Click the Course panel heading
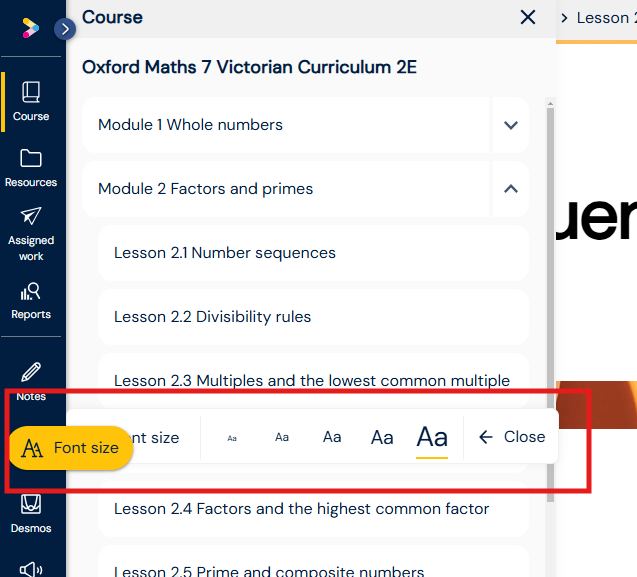The height and width of the screenshot is (577, 637). pos(112,17)
